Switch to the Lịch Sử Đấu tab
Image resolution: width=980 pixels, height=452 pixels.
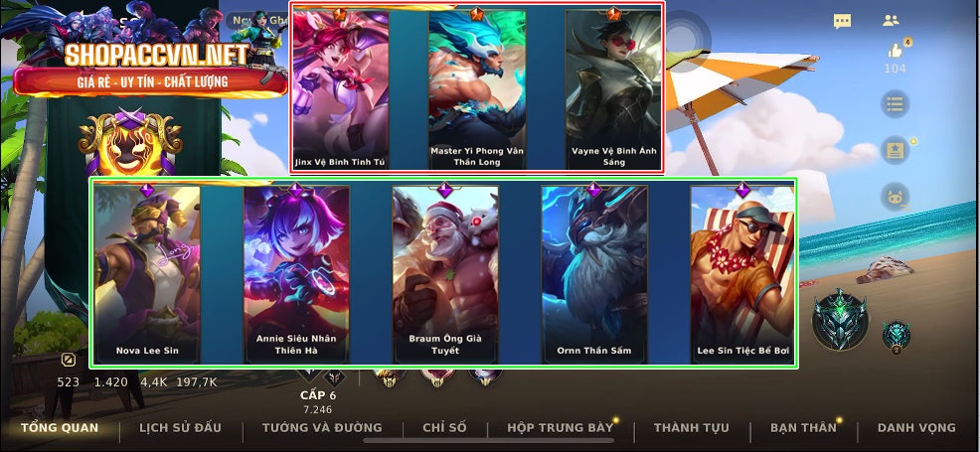coord(180,427)
